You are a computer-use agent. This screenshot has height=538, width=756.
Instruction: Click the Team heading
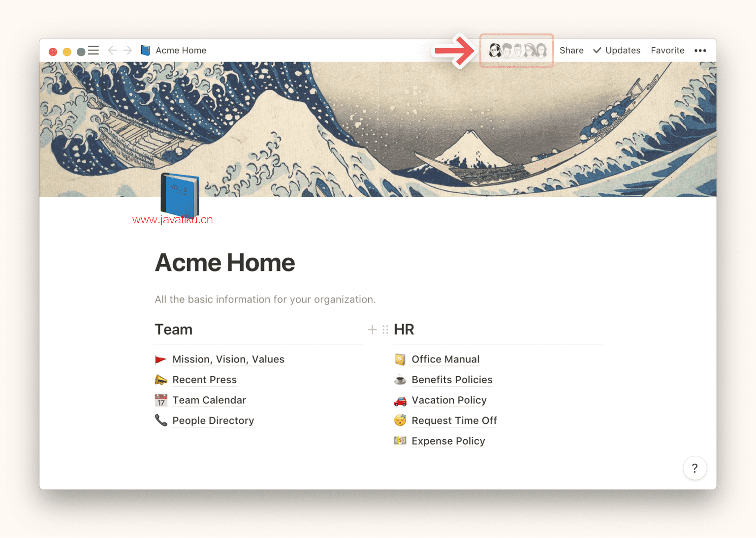(x=174, y=329)
